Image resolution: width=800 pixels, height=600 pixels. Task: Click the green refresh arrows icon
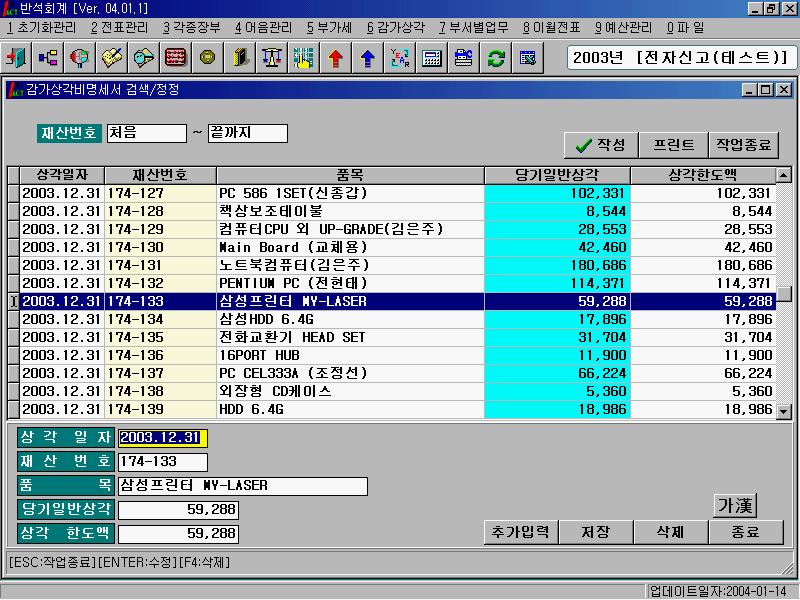click(x=495, y=58)
